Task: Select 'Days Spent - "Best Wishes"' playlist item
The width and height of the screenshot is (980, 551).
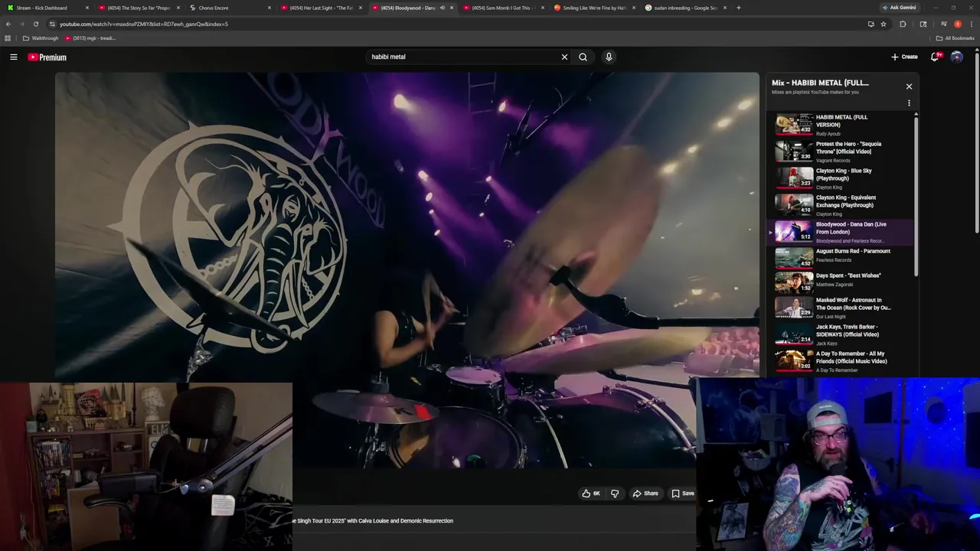Action: (841, 282)
